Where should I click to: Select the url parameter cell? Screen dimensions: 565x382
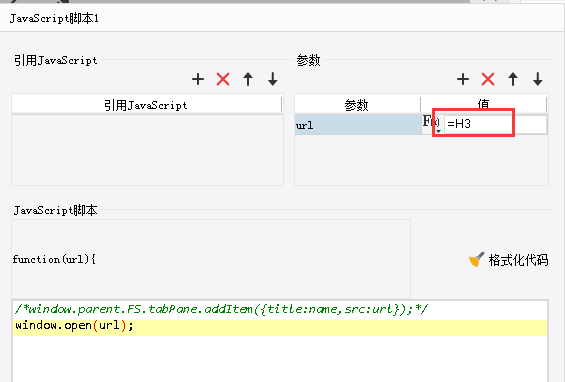tap(358, 125)
